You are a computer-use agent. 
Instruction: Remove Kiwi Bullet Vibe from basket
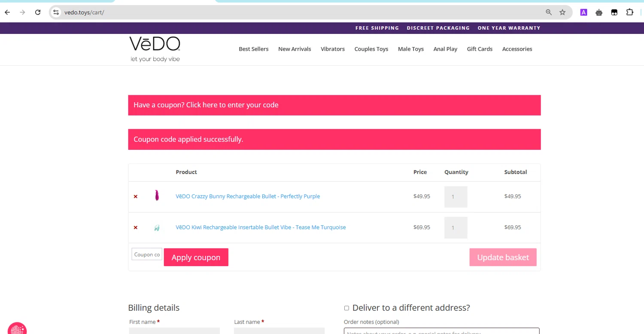coord(136,228)
